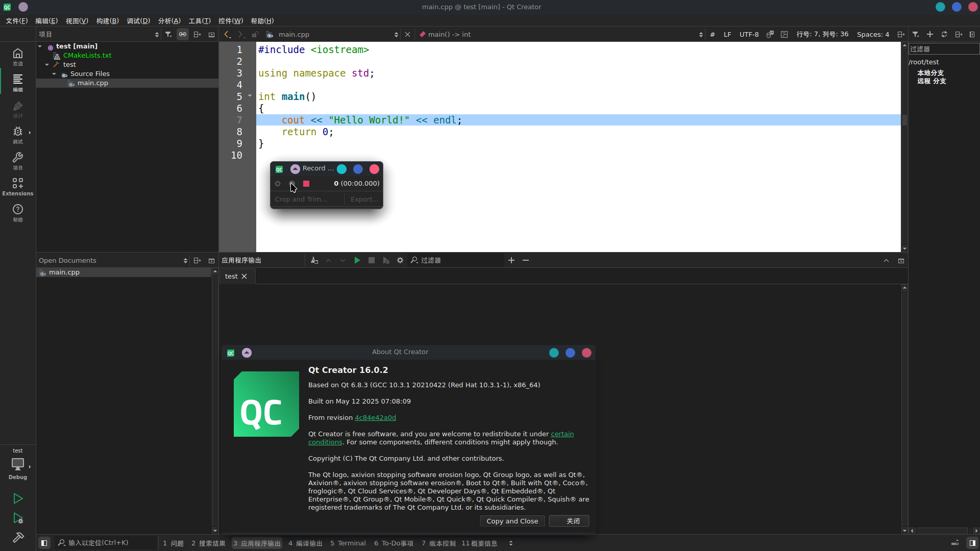Click the filter tree icon in Projects panel

168,34
